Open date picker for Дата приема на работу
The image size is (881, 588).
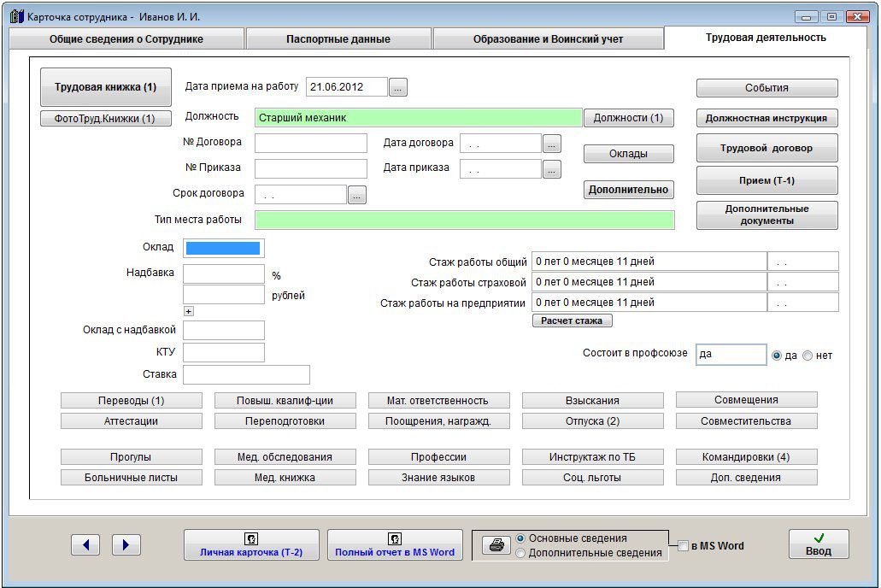pyautogui.click(x=399, y=86)
